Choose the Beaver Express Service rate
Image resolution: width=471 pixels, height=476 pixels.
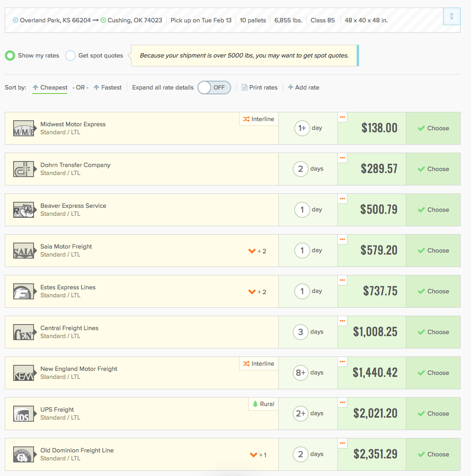[x=433, y=210]
